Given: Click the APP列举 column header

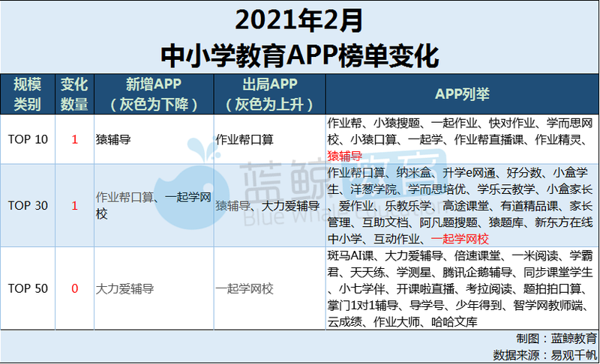Looking at the screenshot, I should (x=462, y=94).
